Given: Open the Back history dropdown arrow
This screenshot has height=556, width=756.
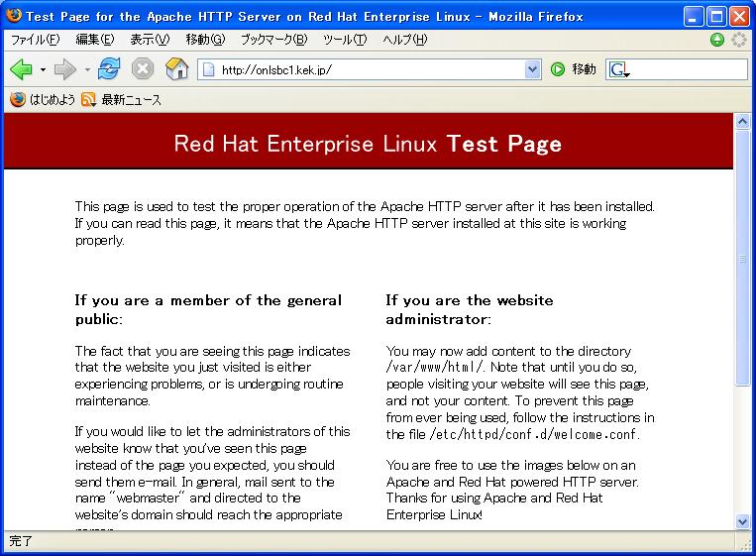Looking at the screenshot, I should (43, 70).
